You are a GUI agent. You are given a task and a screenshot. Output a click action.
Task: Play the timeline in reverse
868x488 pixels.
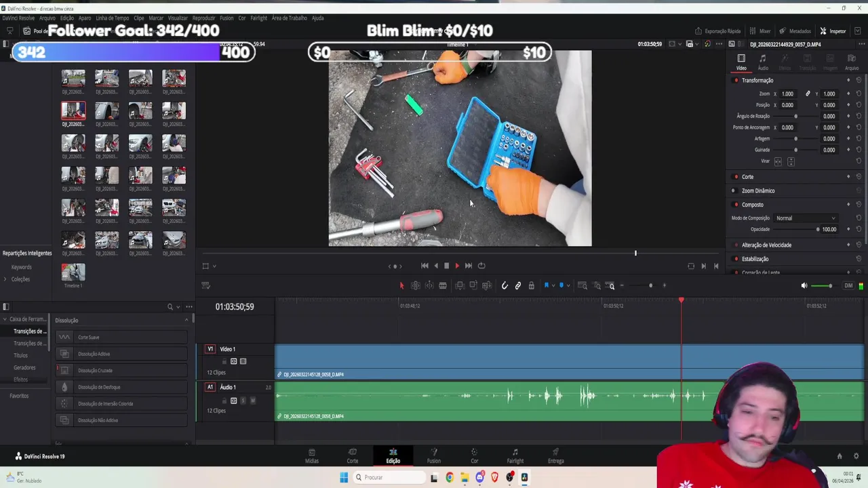(x=435, y=266)
